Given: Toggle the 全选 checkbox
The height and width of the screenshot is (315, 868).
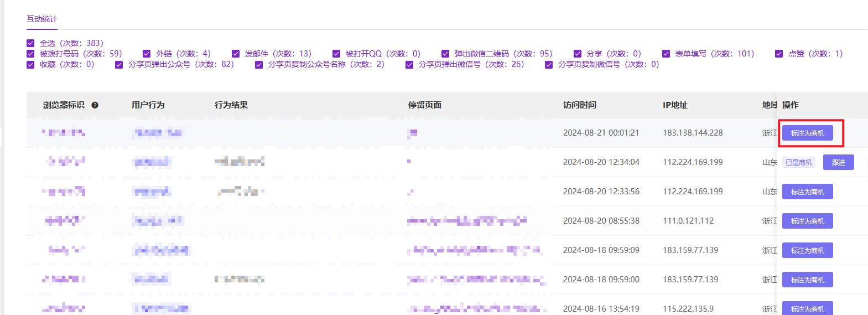Looking at the screenshot, I should coord(30,43).
